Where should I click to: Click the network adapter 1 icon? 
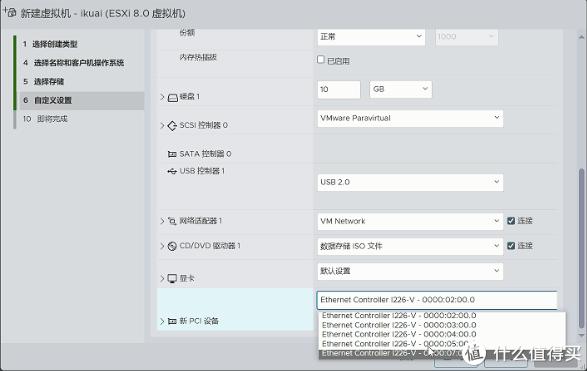pyautogui.click(x=172, y=221)
